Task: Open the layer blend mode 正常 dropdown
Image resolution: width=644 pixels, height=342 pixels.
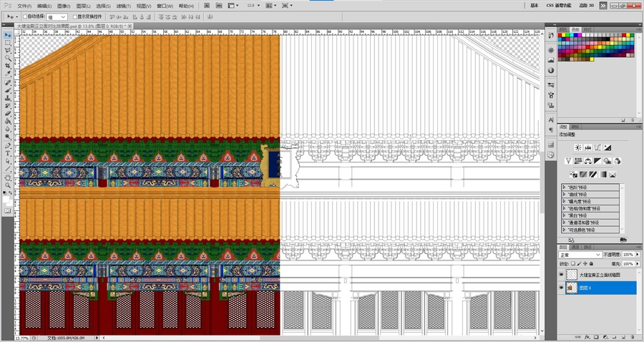Action: (580, 255)
